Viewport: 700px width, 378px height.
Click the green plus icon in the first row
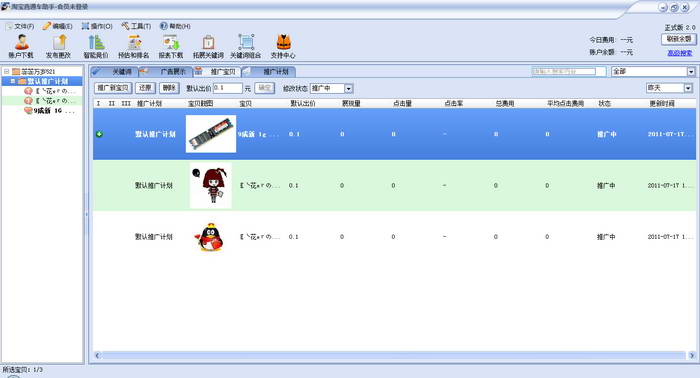100,134
